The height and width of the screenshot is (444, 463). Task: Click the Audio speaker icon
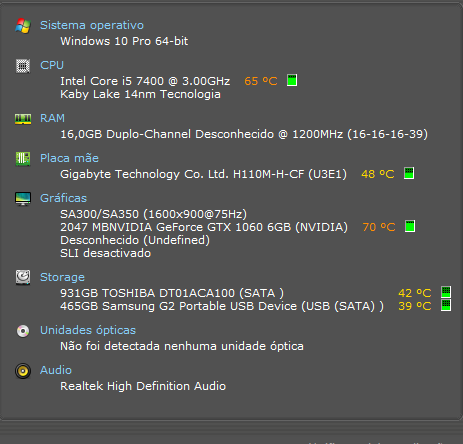click(x=23, y=371)
